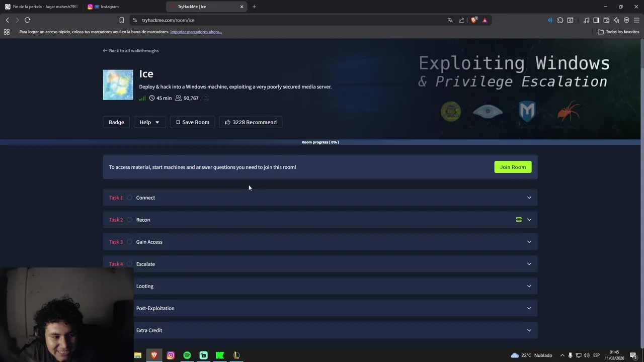Open the Extensions puzzle icon

(x=560, y=20)
